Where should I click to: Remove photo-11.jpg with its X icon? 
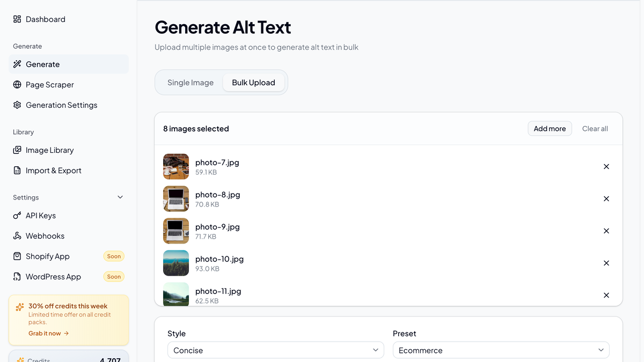tap(606, 295)
